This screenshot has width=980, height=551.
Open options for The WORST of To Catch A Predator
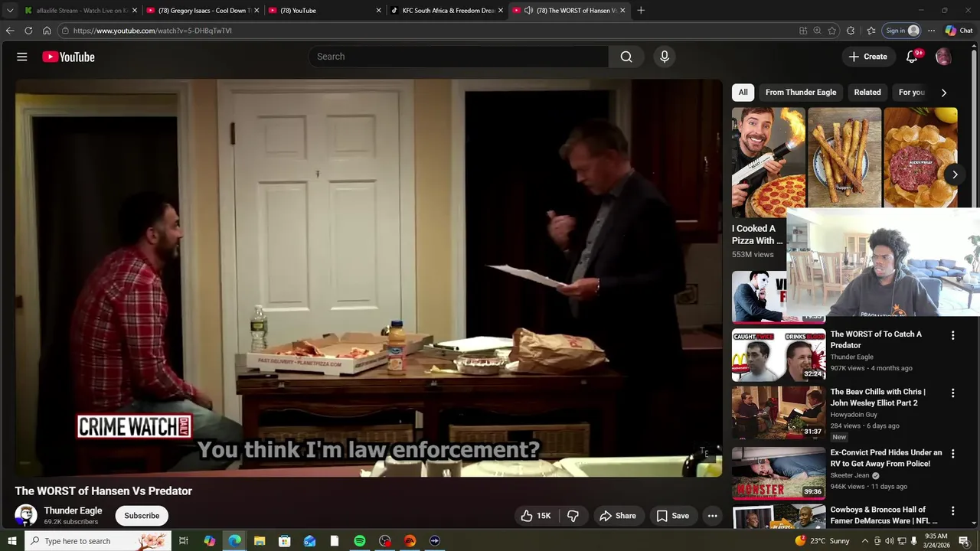(953, 335)
